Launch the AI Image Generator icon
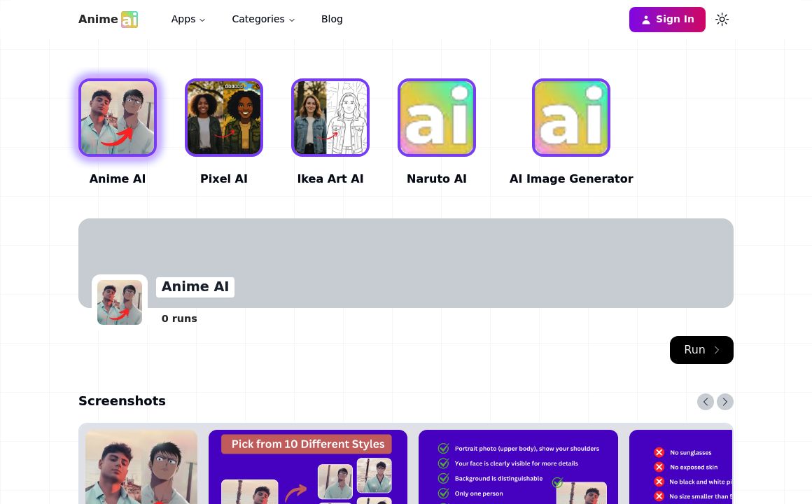Image resolution: width=812 pixels, height=504 pixels. point(571,118)
